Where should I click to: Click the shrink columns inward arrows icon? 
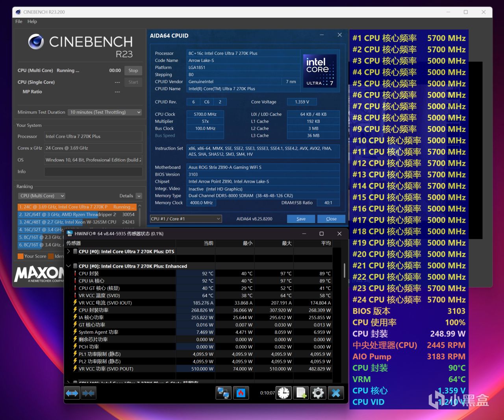89,393
